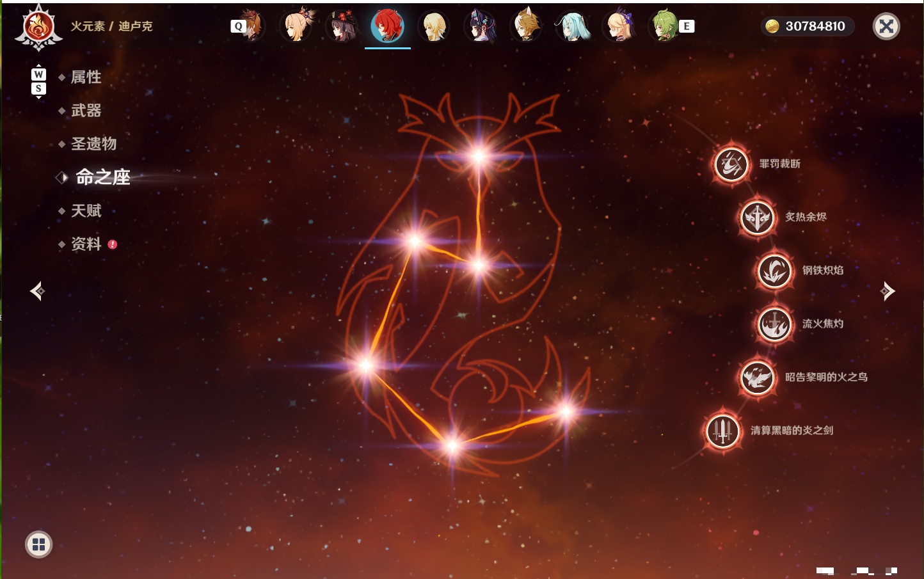Click the Mora coin icon

click(x=772, y=26)
